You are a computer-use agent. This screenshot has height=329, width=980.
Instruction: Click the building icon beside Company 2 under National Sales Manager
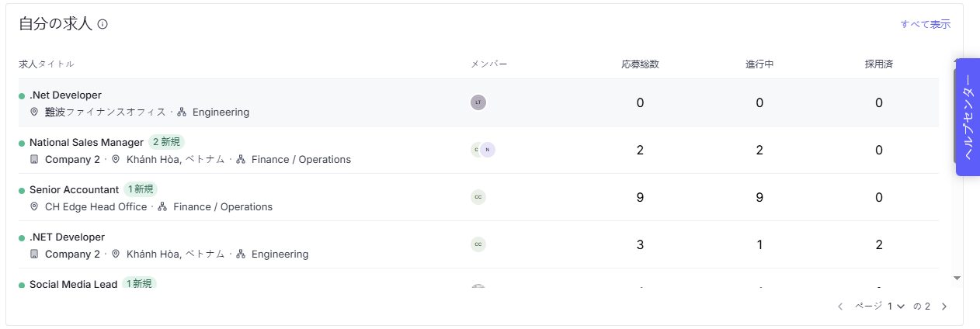(x=34, y=160)
